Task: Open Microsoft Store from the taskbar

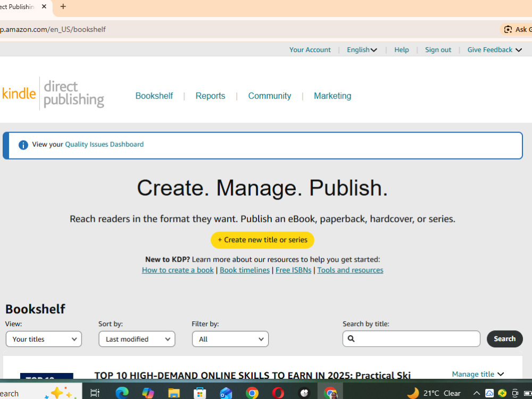Action: click(200, 393)
